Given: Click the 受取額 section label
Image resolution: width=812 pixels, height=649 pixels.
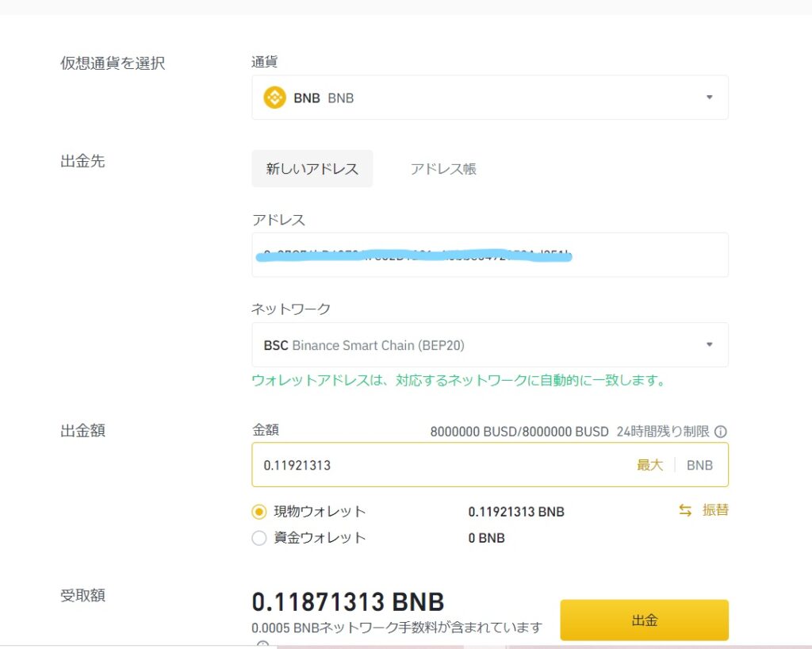Looking at the screenshot, I should (x=82, y=596).
